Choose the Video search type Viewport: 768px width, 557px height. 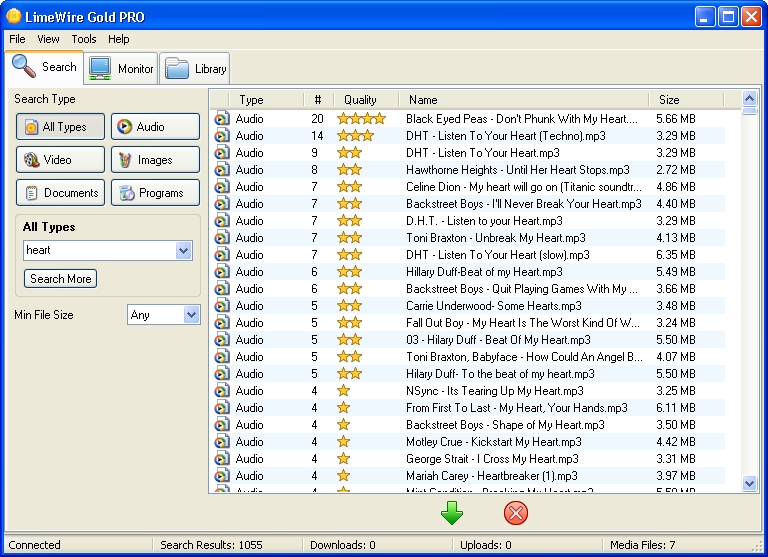tap(57, 160)
